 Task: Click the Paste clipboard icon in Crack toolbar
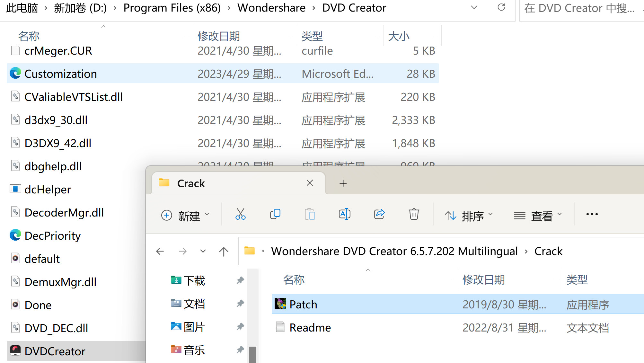pyautogui.click(x=310, y=214)
